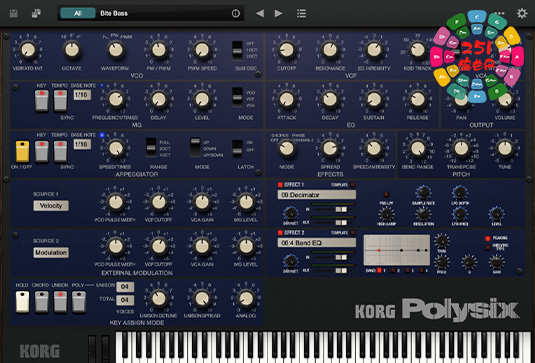
Task: Toggle the EFFECT 2 power LED
Action: click(280, 233)
